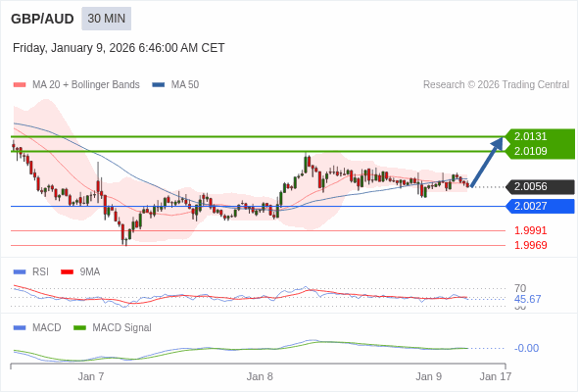Viewport: 578px width, 392px height.
Task: Click the 30 MIN timeframe badge
Action: tap(106, 19)
